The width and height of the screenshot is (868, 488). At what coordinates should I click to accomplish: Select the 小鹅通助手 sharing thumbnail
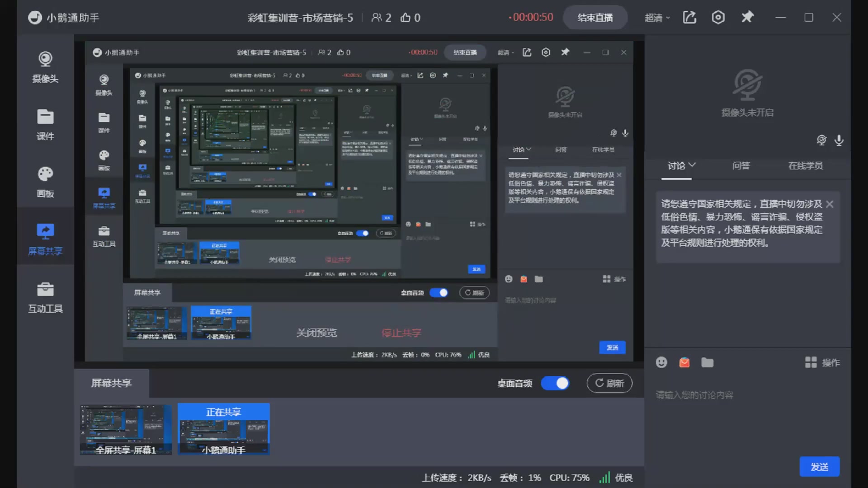[224, 429]
